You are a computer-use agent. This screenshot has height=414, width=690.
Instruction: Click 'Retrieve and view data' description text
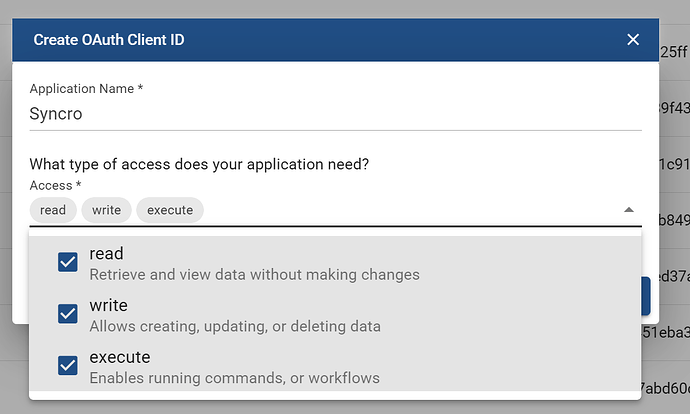[254, 274]
